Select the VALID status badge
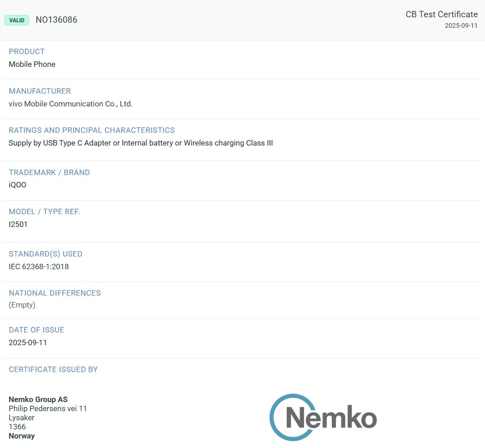This screenshot has height=448, width=485. coord(16,20)
